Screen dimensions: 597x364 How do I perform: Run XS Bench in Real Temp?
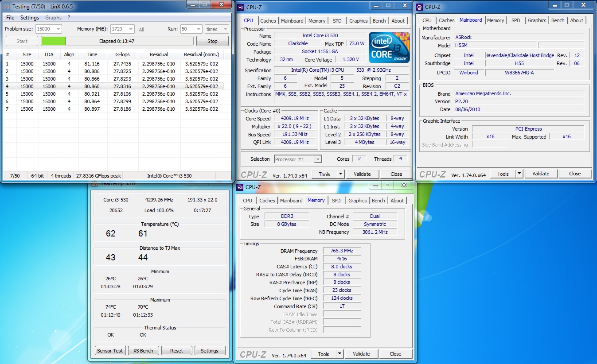coord(143,351)
